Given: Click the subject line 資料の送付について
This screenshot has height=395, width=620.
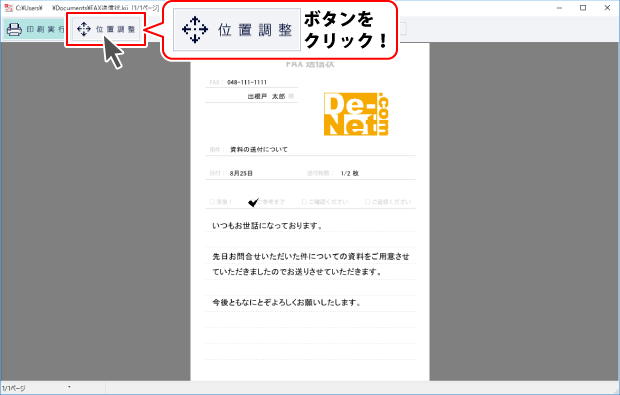Looking at the screenshot, I should 259,149.
